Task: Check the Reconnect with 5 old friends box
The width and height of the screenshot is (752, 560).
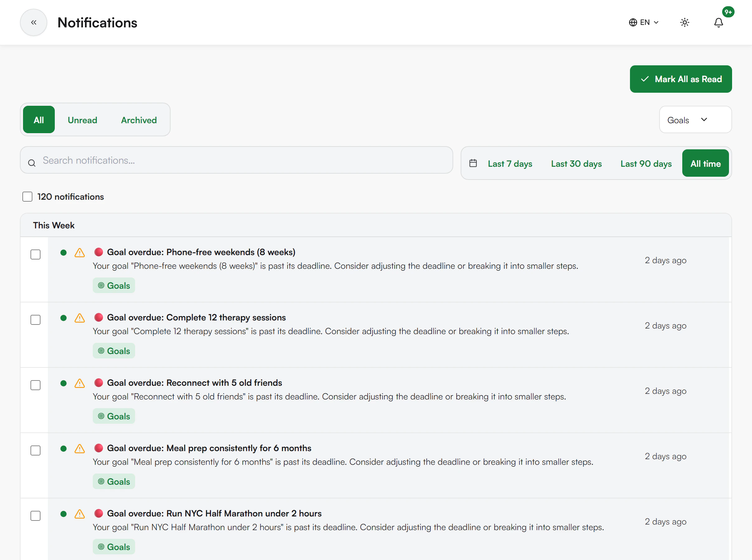Action: point(35,385)
